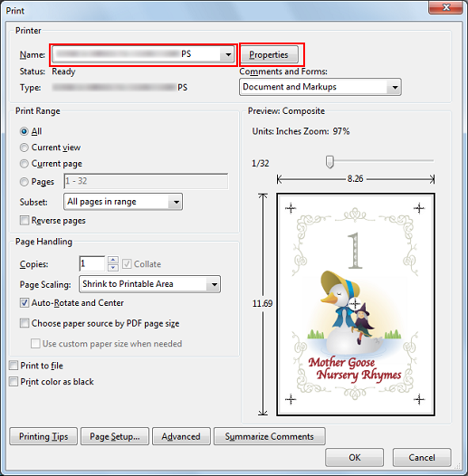Click the Advanced button
This screenshot has height=476, width=468.
pyautogui.click(x=181, y=436)
